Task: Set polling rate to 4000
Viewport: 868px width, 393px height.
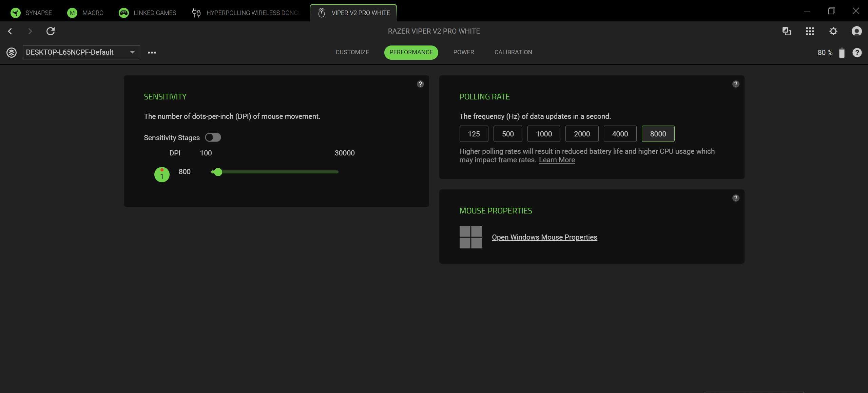Action: pyautogui.click(x=620, y=134)
